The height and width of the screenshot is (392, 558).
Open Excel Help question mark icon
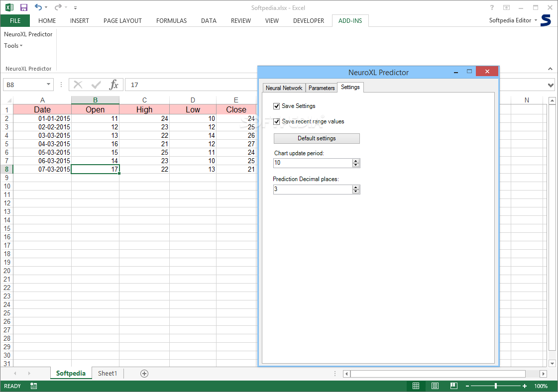[492, 7]
